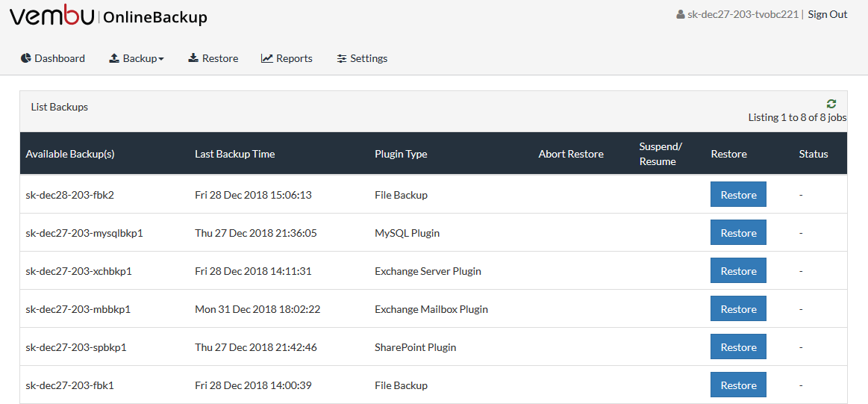The image size is (868, 404).
Task: Click the Suspend/Resume column header
Action: pos(661,154)
